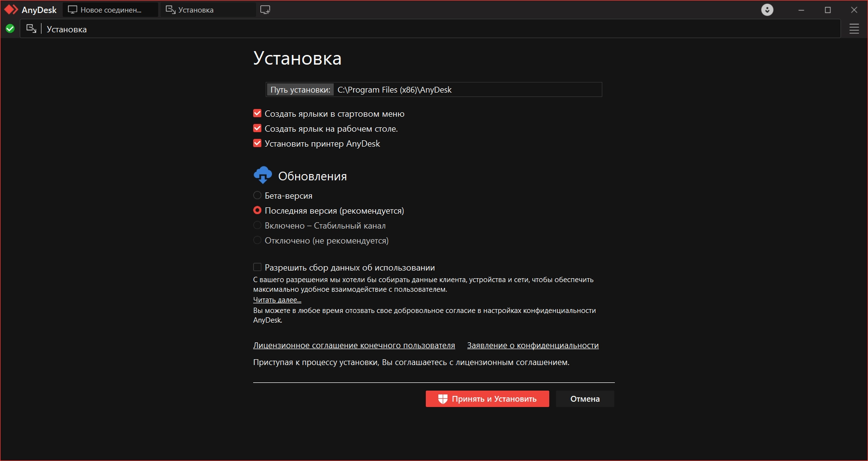This screenshot has height=461, width=868.
Task: Click the blue cloud updates icon
Action: 263,175
